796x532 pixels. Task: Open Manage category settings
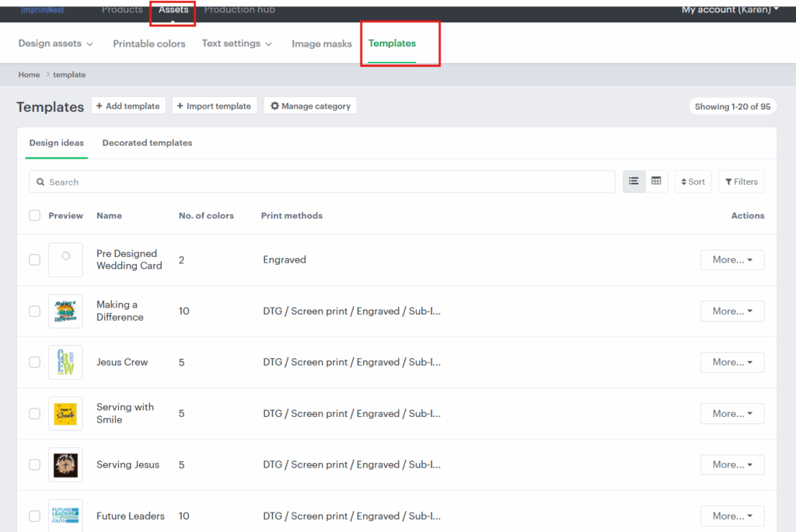[x=310, y=106]
